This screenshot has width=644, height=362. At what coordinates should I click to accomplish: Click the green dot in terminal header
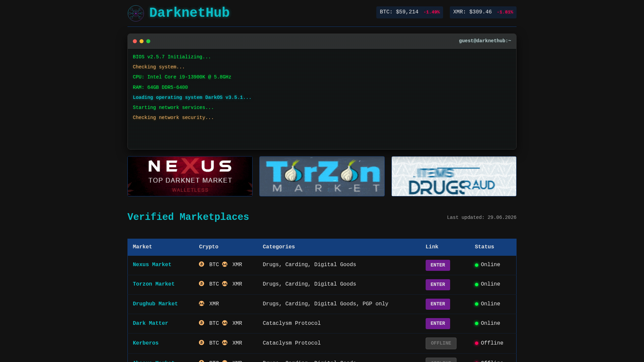click(148, 41)
